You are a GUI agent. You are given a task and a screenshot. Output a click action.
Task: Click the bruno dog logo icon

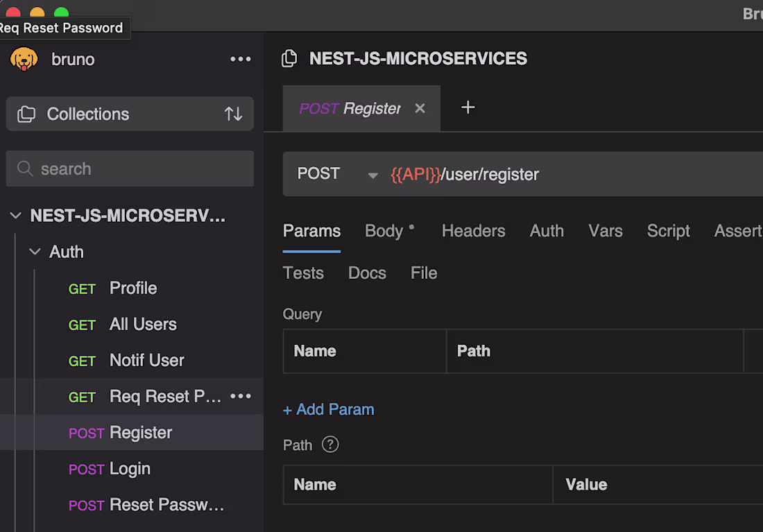pyautogui.click(x=24, y=59)
